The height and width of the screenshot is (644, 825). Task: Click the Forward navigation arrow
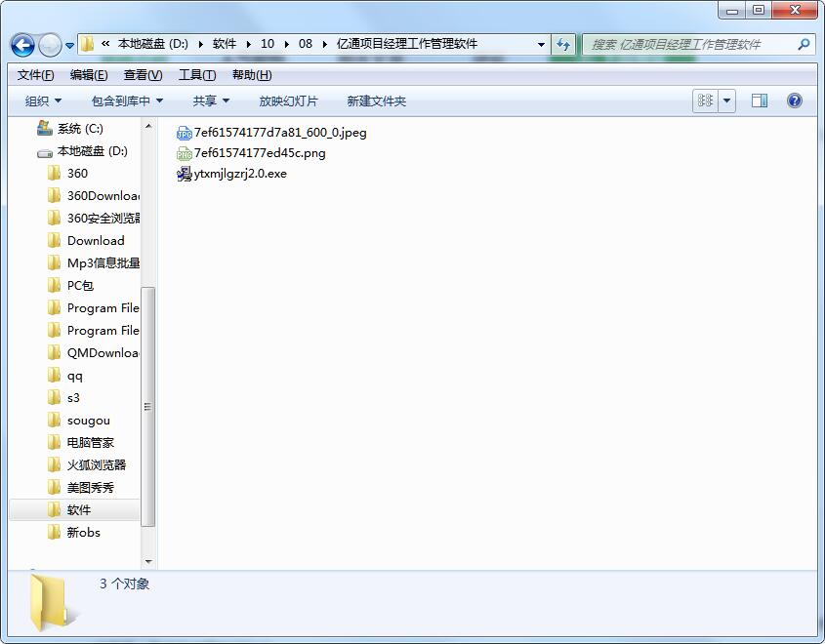(x=50, y=45)
